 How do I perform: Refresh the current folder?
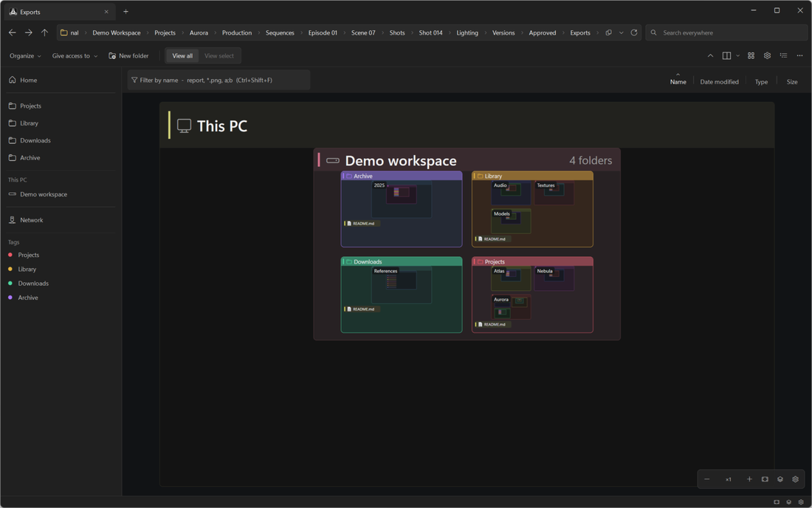(634, 32)
